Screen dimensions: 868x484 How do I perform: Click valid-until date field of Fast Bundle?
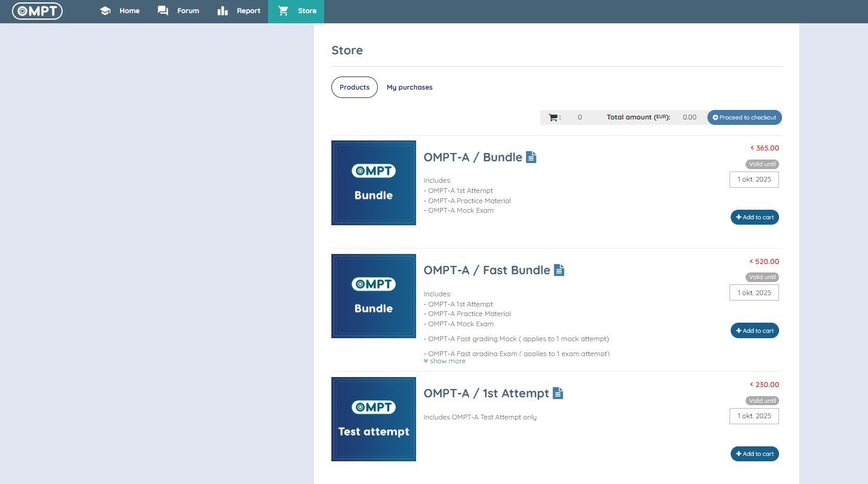(x=754, y=293)
